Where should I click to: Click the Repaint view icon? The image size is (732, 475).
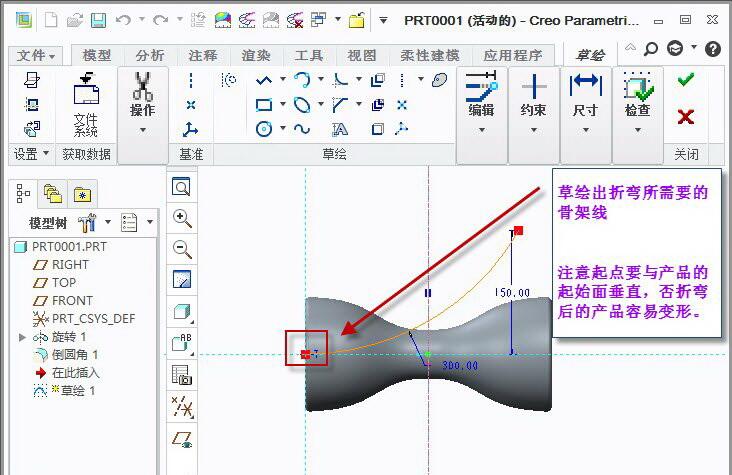(x=182, y=280)
